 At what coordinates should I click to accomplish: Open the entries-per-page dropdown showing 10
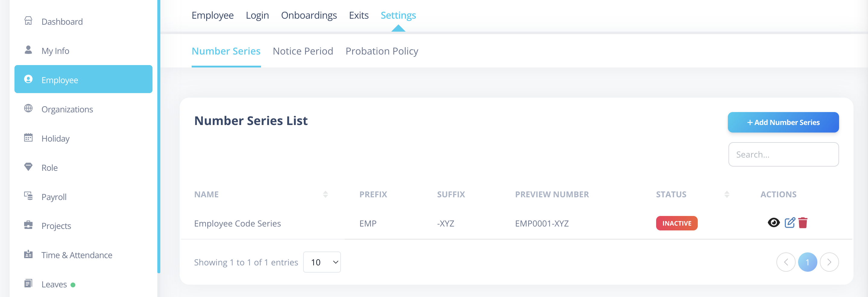(322, 262)
